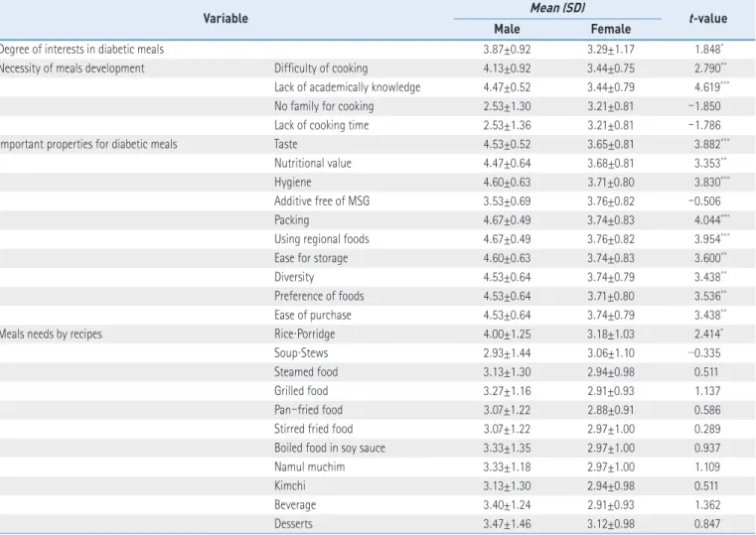Image resolution: width=756 pixels, height=535 pixels.
Task: Click male value 2.93±1.44
Action: point(507,353)
